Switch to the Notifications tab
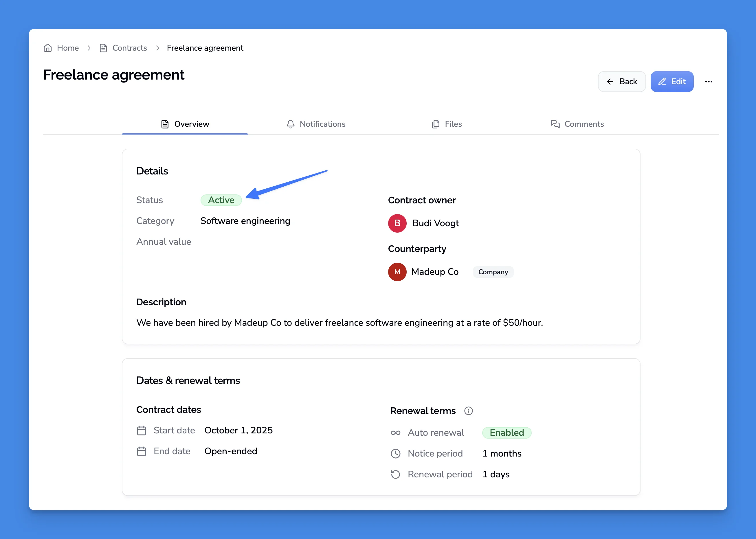Image resolution: width=756 pixels, height=539 pixels. pos(316,124)
